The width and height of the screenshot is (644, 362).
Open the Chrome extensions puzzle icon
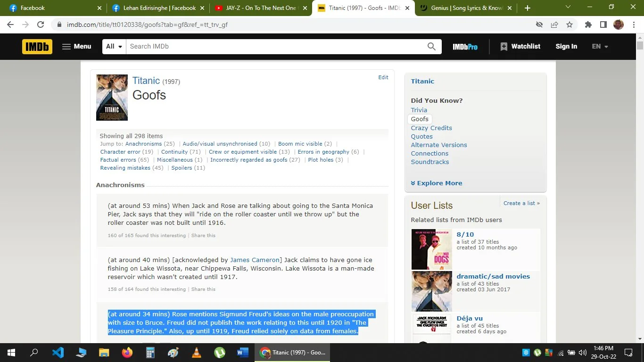(x=588, y=25)
